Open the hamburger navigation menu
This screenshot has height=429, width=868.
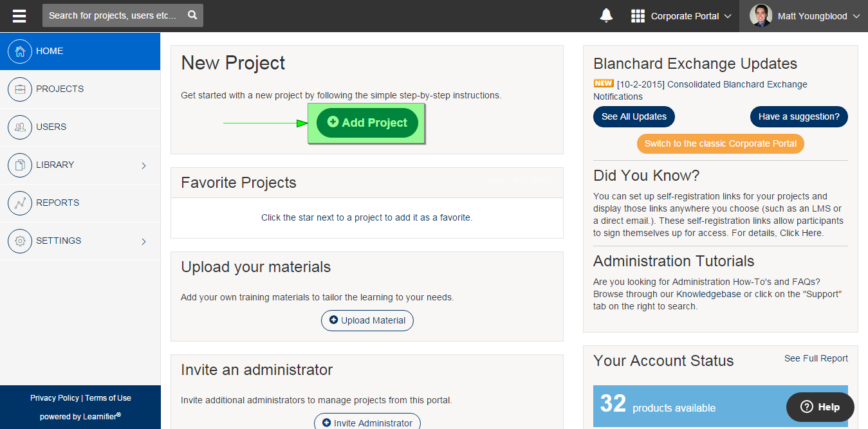19,15
